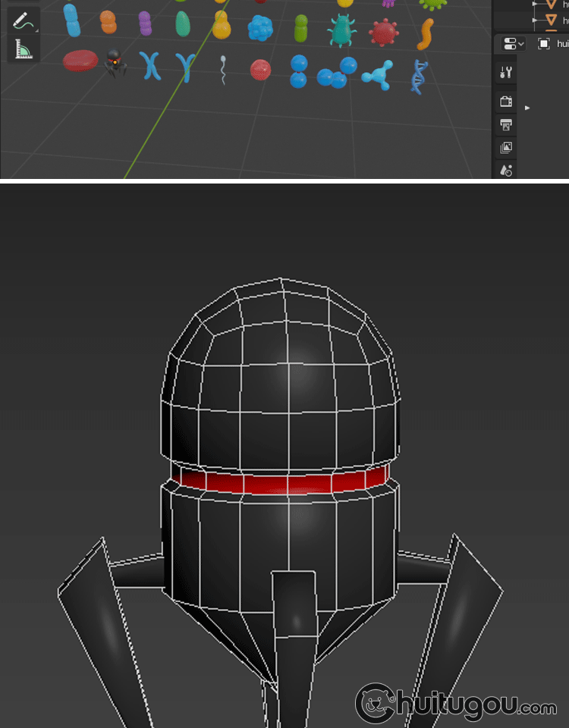Select the black spider robot model
Image resolution: width=569 pixels, height=728 pixels.
tap(115, 63)
